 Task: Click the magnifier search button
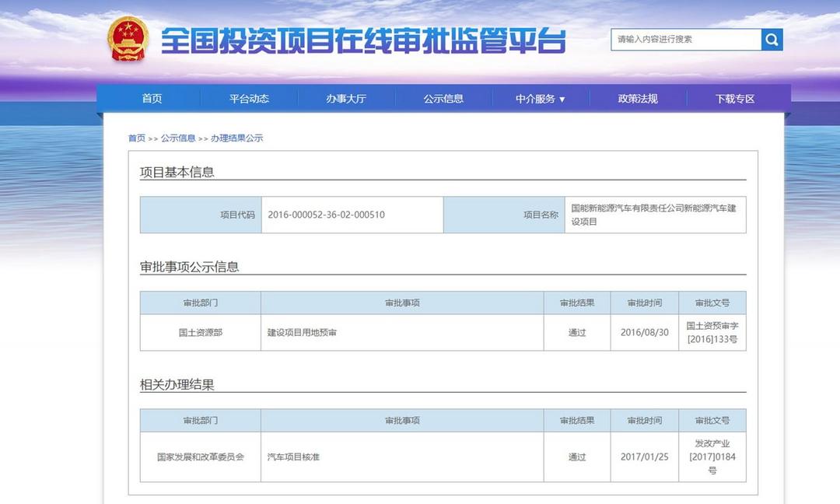point(772,40)
